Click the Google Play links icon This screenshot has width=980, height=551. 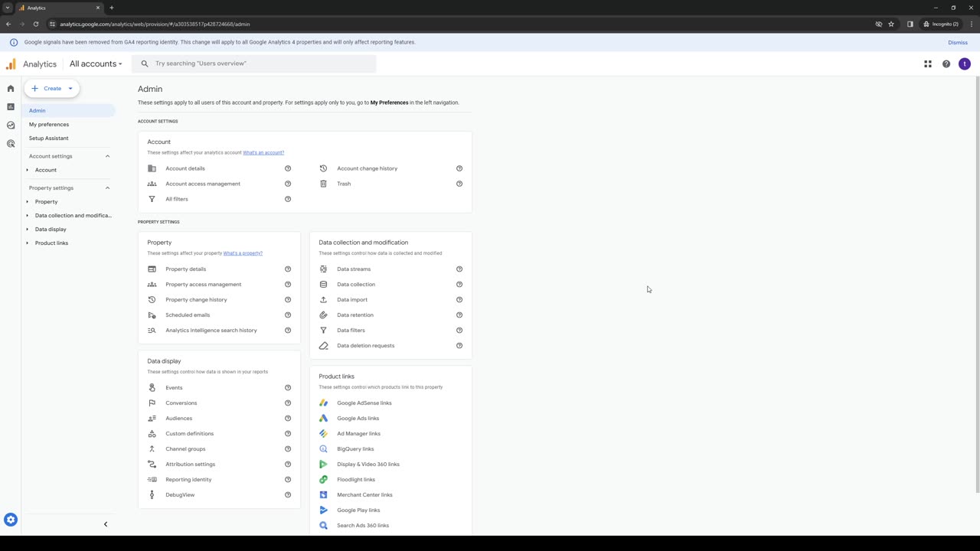coord(323,510)
